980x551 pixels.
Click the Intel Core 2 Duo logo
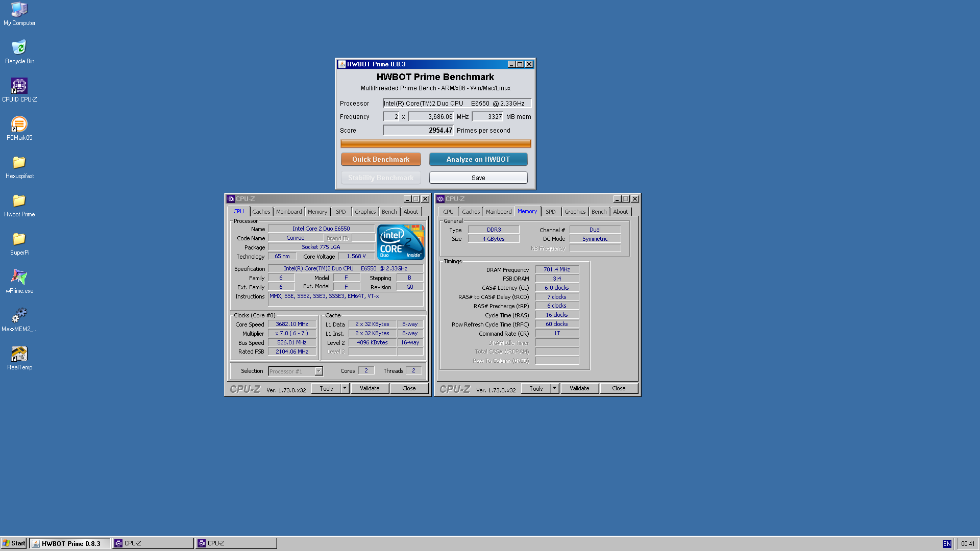tap(401, 242)
